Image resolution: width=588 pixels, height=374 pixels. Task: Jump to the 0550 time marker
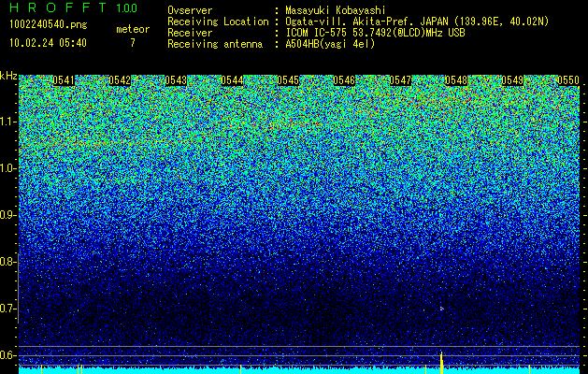click(x=568, y=80)
